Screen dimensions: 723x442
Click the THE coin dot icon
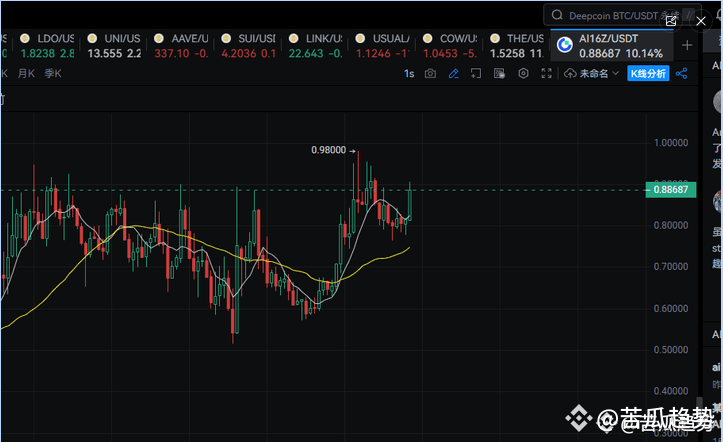(495, 38)
